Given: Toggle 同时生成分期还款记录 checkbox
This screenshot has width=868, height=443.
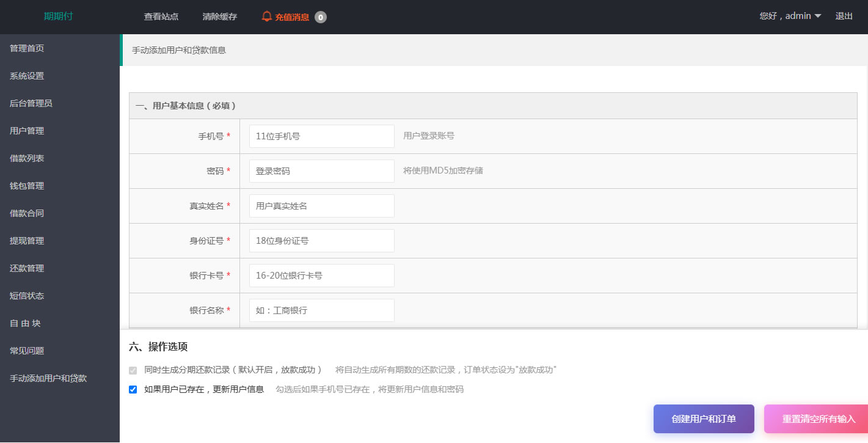Looking at the screenshot, I should point(133,370).
